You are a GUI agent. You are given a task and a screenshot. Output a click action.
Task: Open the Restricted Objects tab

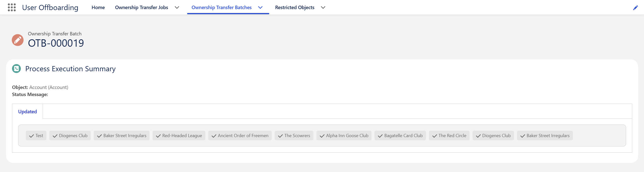coord(295,8)
